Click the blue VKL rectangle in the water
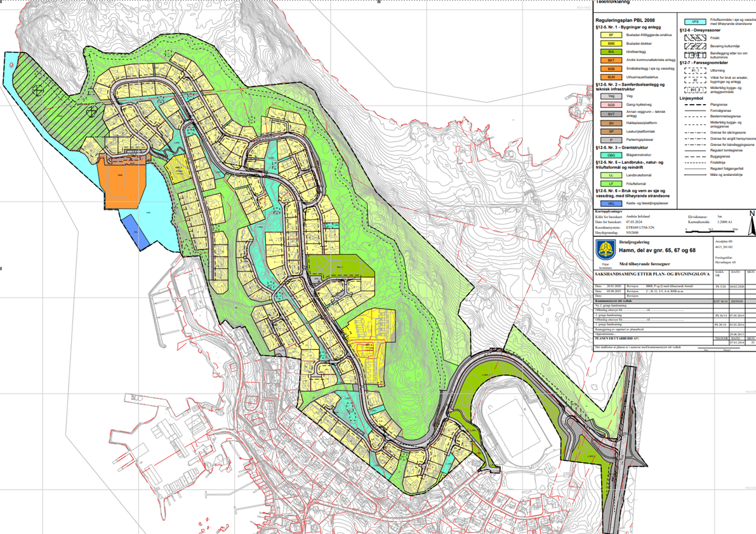Image resolution: width=756 pixels, height=534 pixels. [x=134, y=230]
